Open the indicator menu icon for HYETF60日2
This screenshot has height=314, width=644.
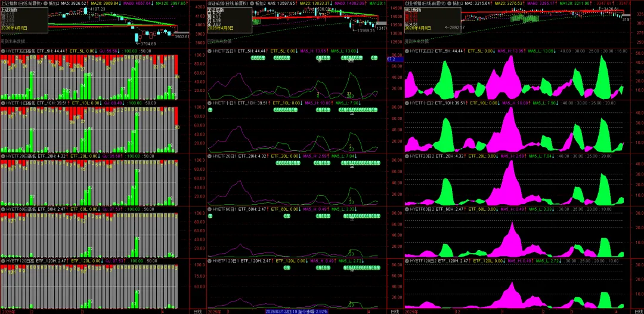[407, 209]
